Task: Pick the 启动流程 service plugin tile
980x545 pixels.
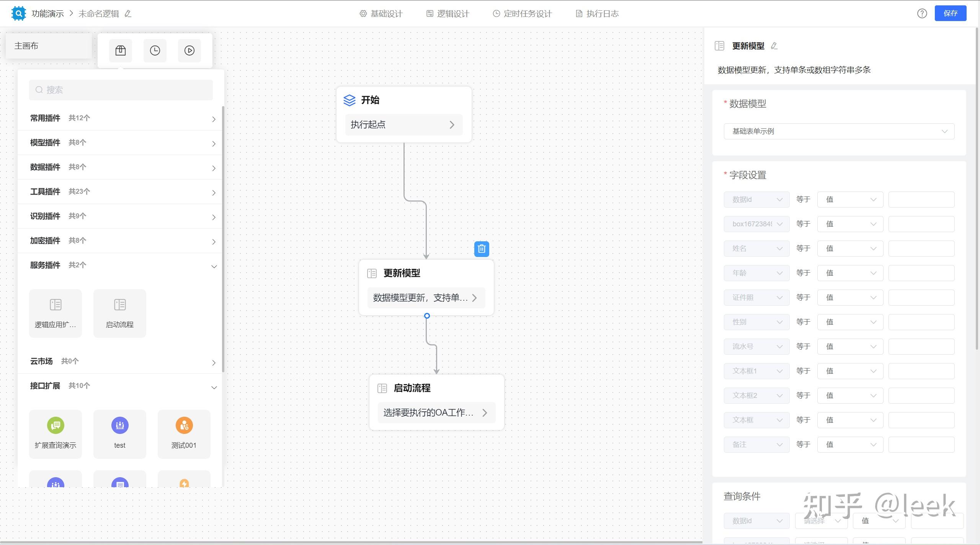Action: pos(119,313)
